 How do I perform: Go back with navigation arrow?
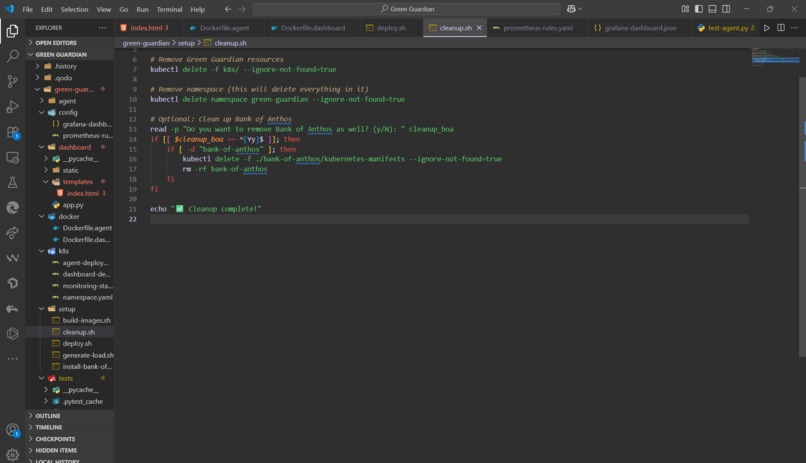[x=228, y=9]
